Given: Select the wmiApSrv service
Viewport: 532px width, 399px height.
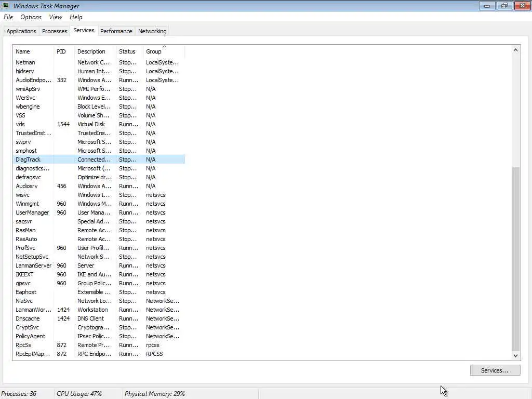Looking at the screenshot, I should pyautogui.click(x=99, y=89).
